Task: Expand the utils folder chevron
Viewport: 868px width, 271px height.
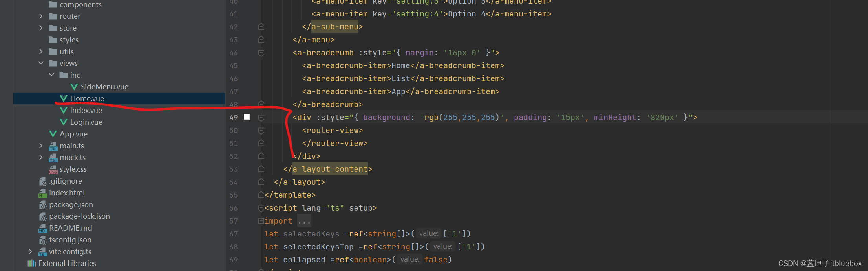Action: [x=41, y=51]
